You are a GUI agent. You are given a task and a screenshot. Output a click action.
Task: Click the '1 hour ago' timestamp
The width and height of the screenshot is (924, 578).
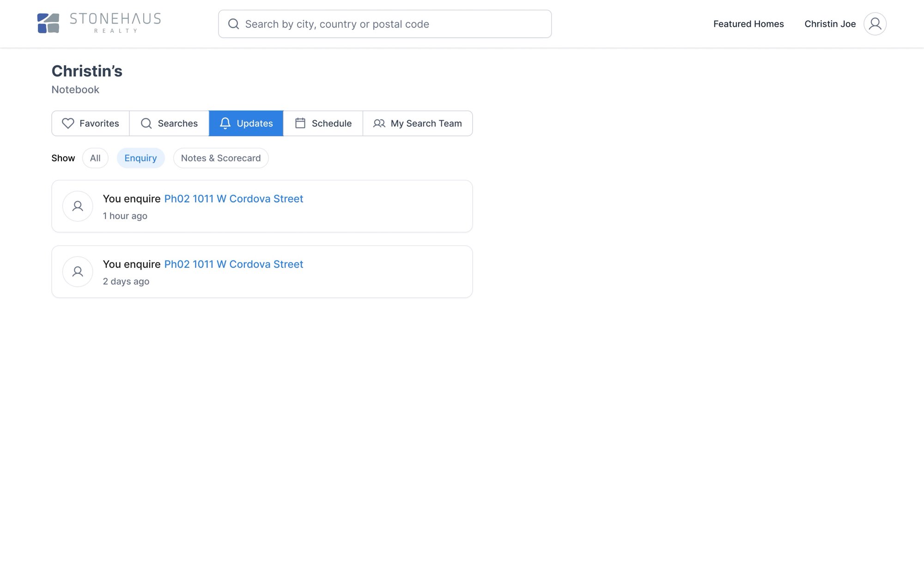[x=125, y=216]
